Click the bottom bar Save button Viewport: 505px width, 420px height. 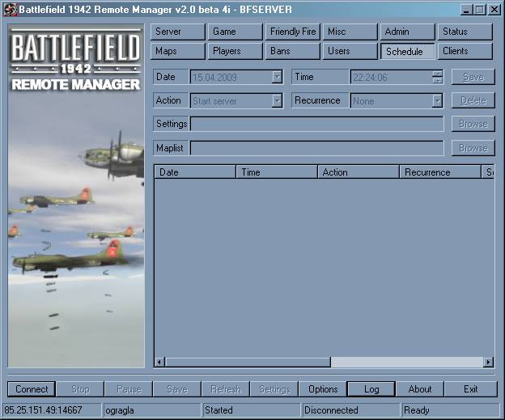(x=177, y=389)
